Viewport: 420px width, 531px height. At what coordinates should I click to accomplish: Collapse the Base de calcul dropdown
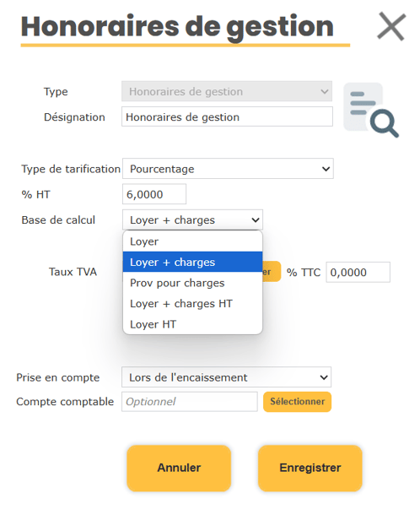tap(192, 219)
